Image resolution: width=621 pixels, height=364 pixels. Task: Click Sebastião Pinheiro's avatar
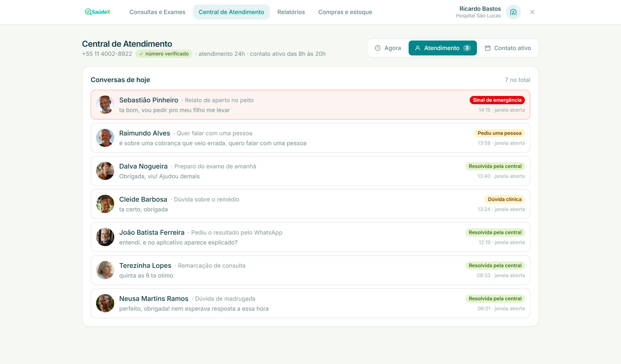105,105
